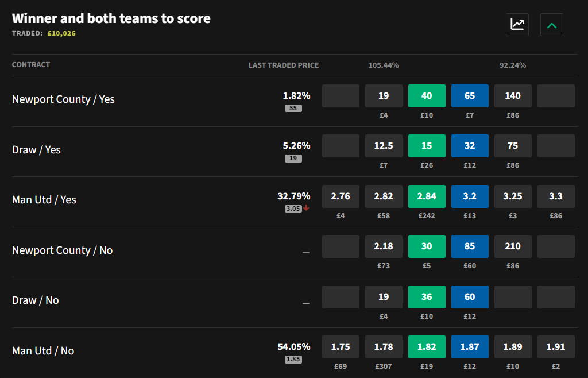Lay Newport County / Yes at 65

[470, 96]
